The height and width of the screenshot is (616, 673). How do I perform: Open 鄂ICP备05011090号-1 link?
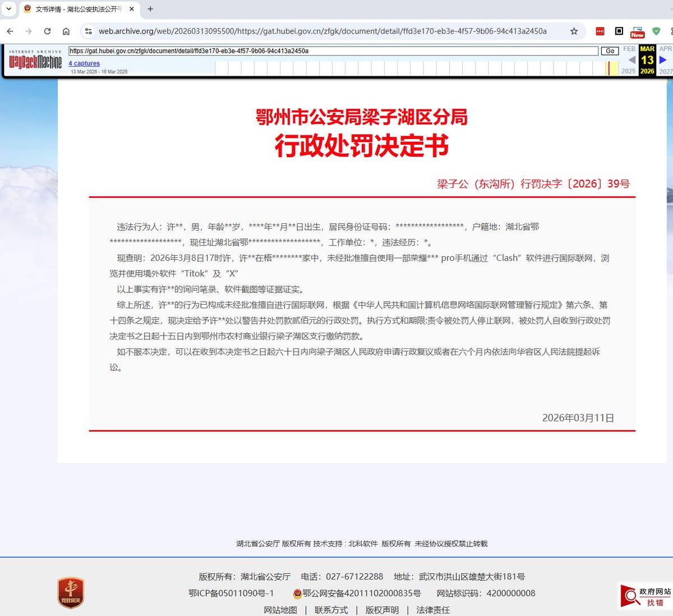point(231,594)
